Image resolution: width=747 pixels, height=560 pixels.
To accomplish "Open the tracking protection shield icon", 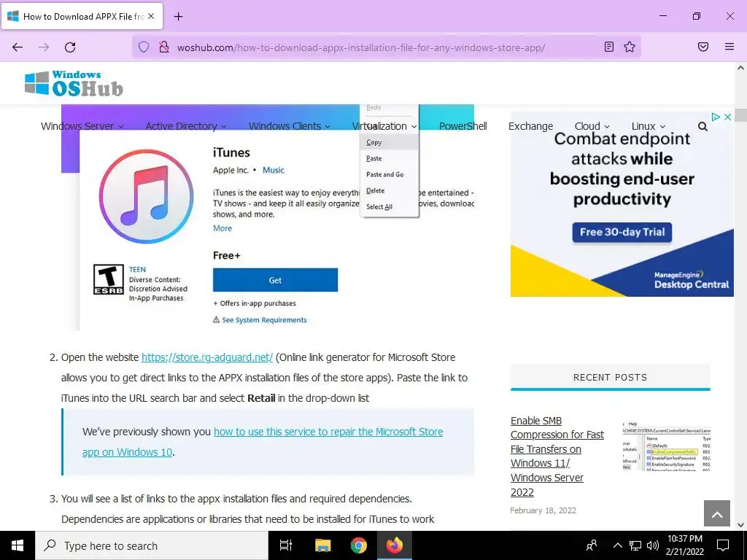I will (144, 47).
